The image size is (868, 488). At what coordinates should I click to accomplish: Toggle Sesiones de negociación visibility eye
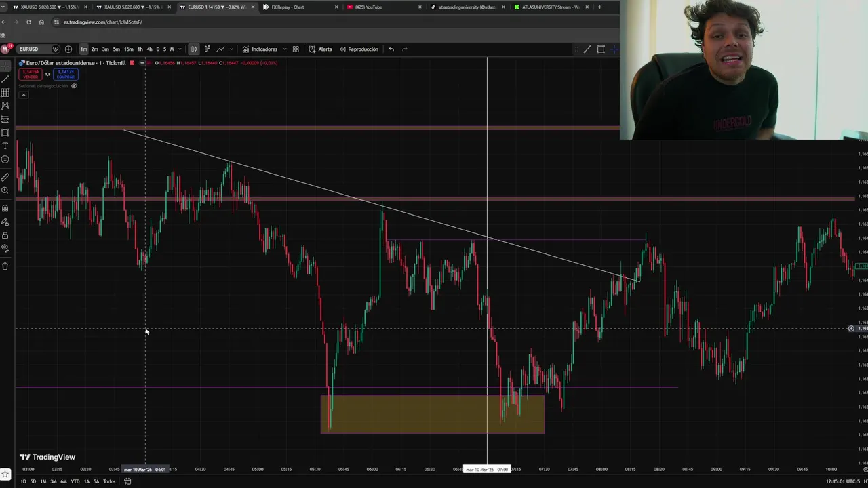coord(74,86)
